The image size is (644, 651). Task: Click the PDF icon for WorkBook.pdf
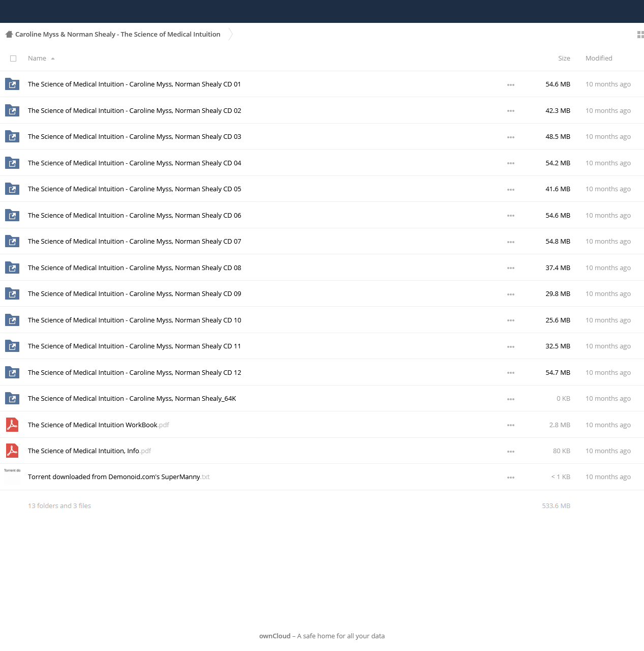(12, 425)
